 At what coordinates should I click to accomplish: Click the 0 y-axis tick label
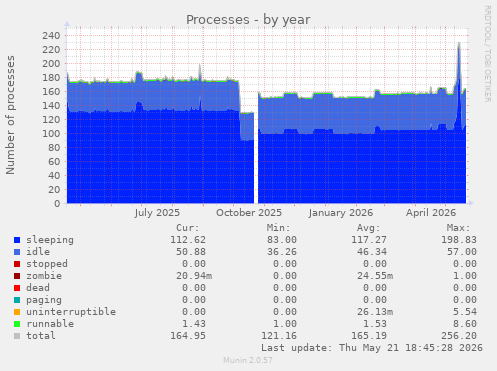57,203
